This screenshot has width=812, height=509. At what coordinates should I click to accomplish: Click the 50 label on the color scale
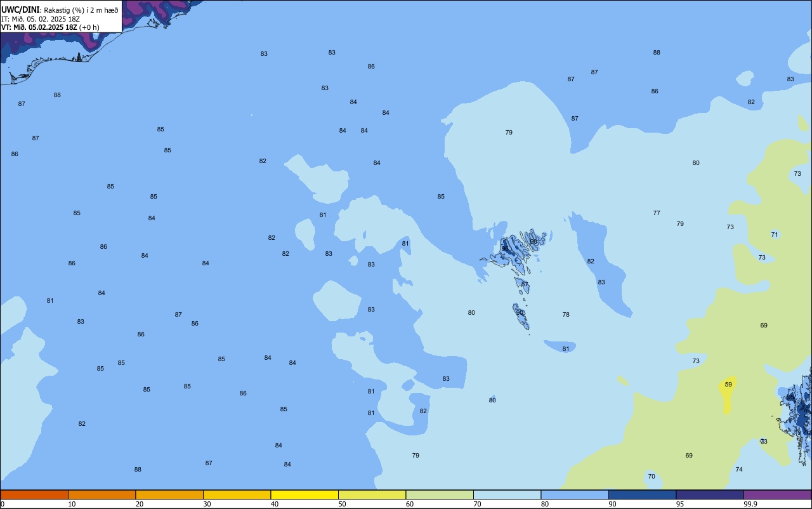[x=343, y=504]
